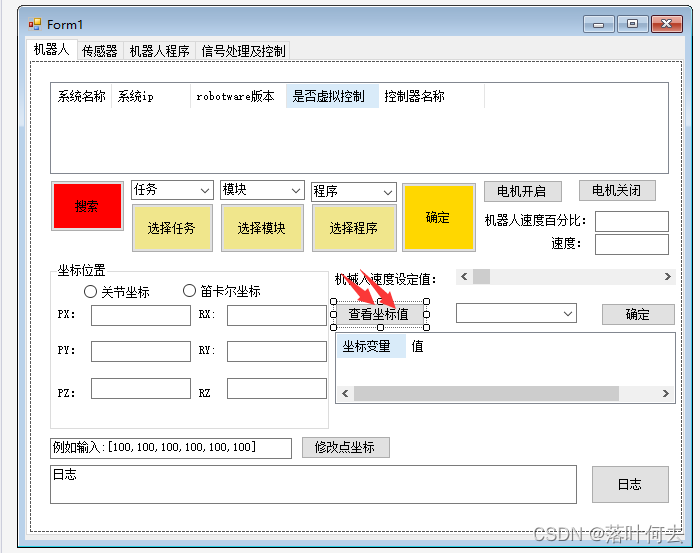Screen dimensions: 700x553
Task: Click the 值 column header
Action: point(417,346)
